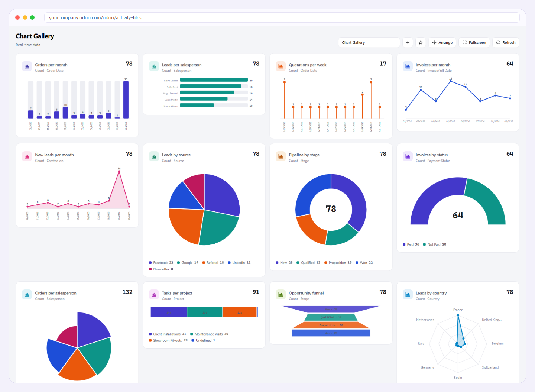Click the Leads per salesperson chart icon
Image resolution: width=535 pixels, height=392 pixels.
154,67
